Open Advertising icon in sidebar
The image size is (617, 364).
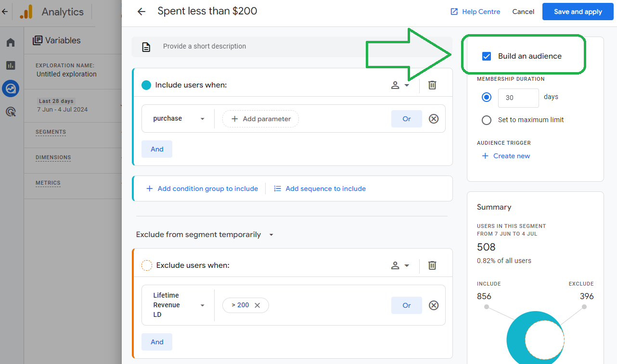coord(11,112)
